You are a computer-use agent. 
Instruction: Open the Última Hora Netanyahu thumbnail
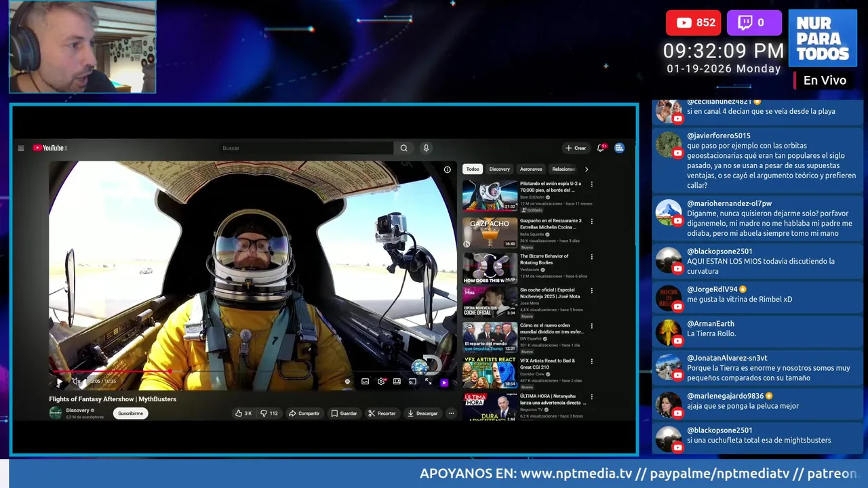490,407
